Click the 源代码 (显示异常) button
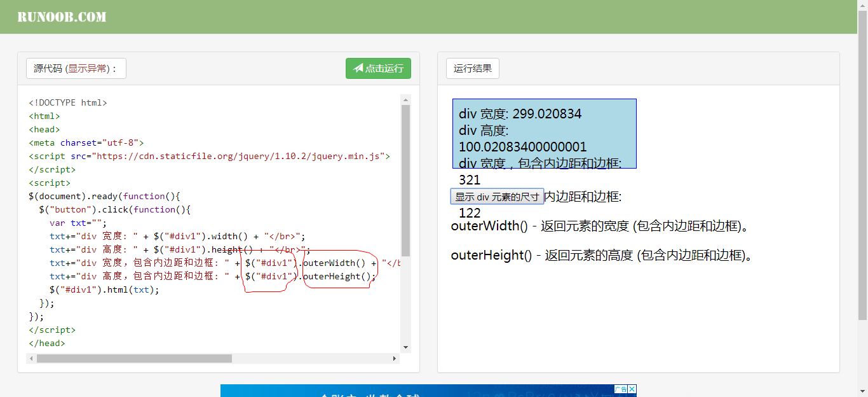This screenshot has width=868, height=397. point(76,69)
